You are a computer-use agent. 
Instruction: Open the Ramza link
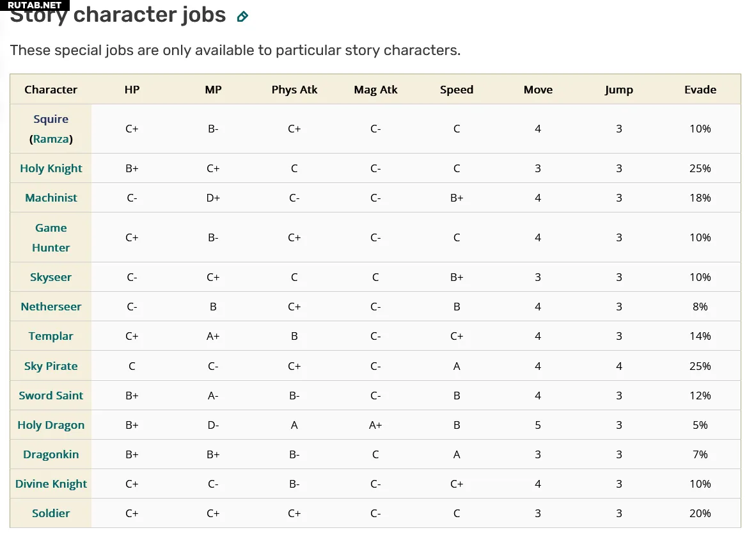[x=52, y=139]
